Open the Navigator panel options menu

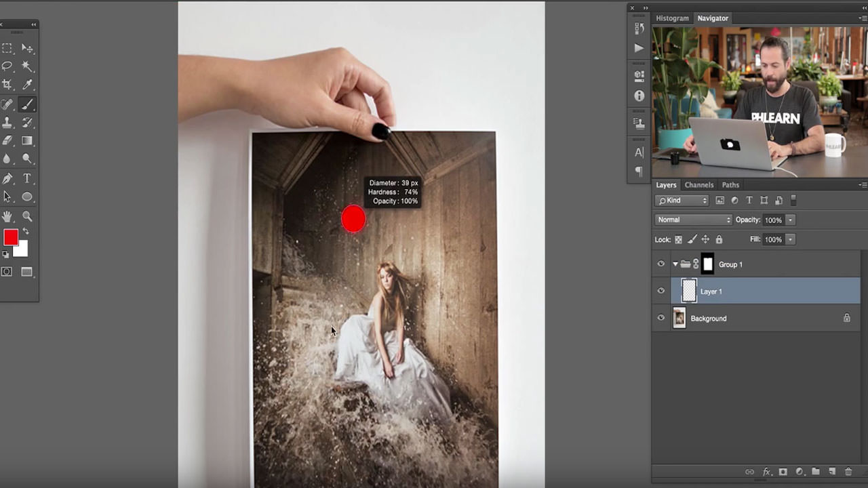[863, 18]
